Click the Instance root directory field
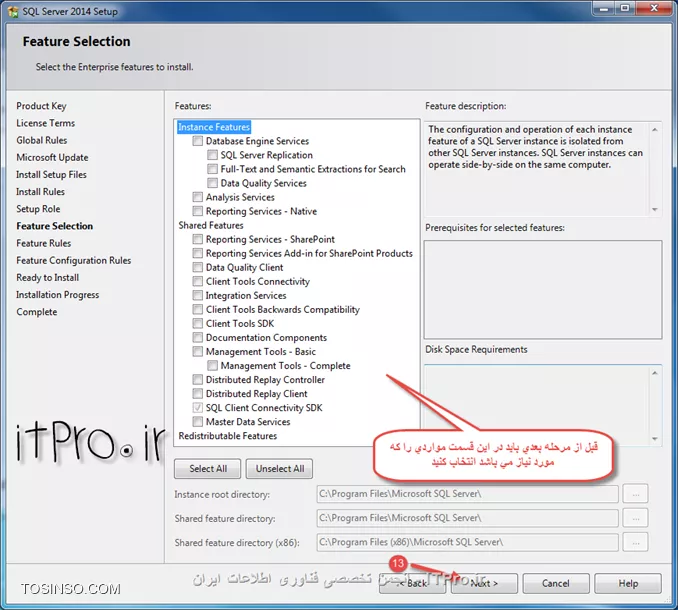This screenshot has height=610, width=678. pyautogui.click(x=467, y=494)
